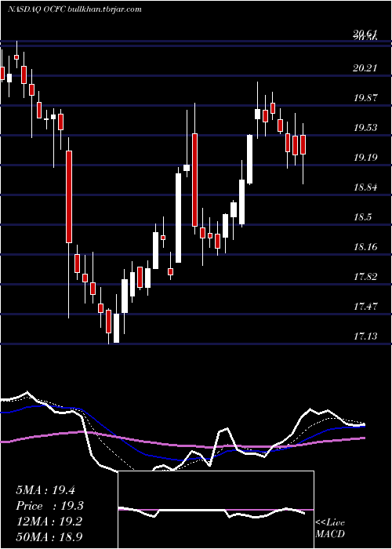Screen dimensions: 392x549
Task: Click the 19.19 price axis label
Action: pyautogui.click(x=365, y=158)
